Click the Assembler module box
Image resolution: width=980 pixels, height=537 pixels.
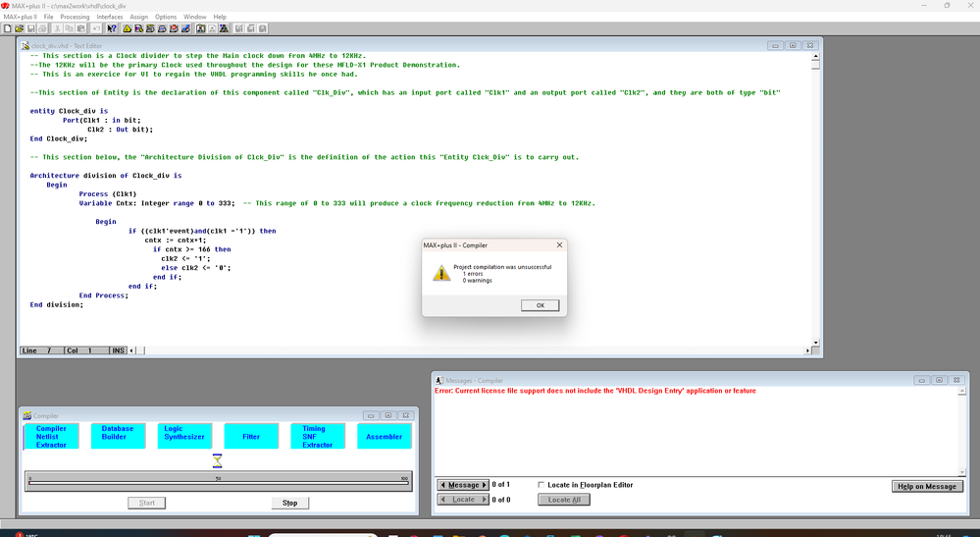384,437
